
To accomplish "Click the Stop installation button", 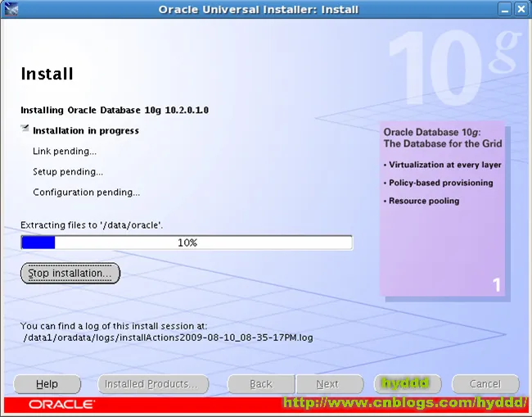I will [x=70, y=273].
